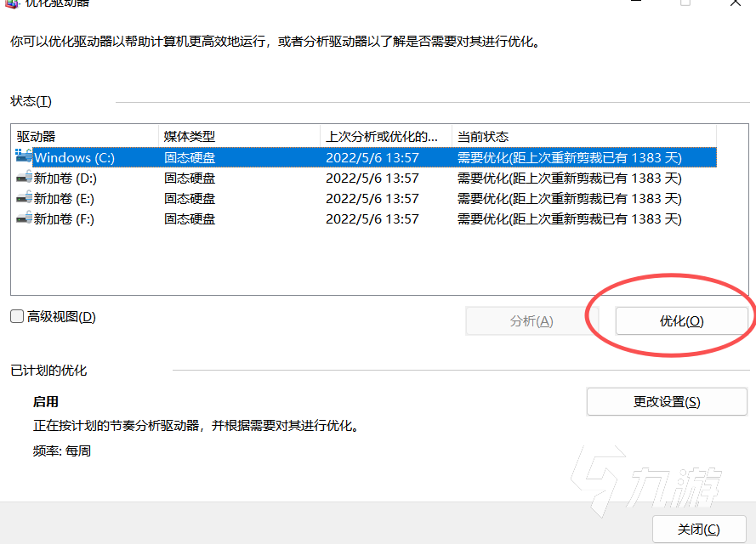Image resolution: width=756 pixels, height=544 pixels.
Task: Click the 新加卷 (D:) drive icon
Action: tap(23, 178)
